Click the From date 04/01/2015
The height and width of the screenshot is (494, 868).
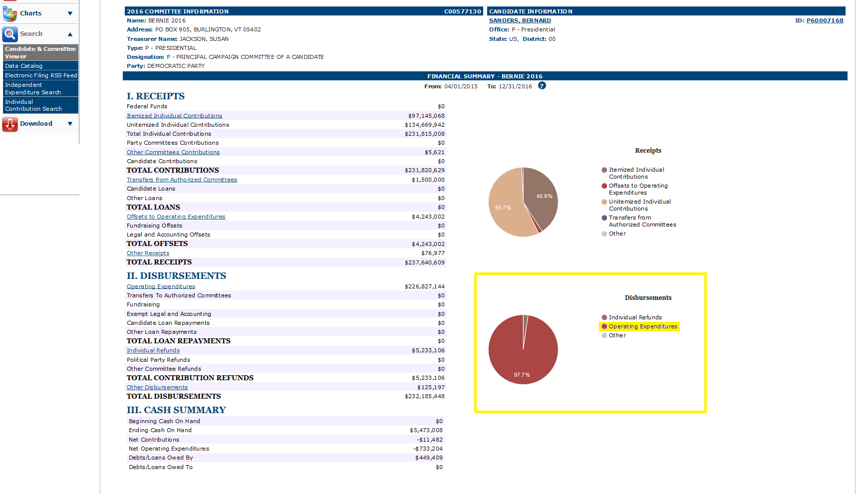tap(461, 86)
